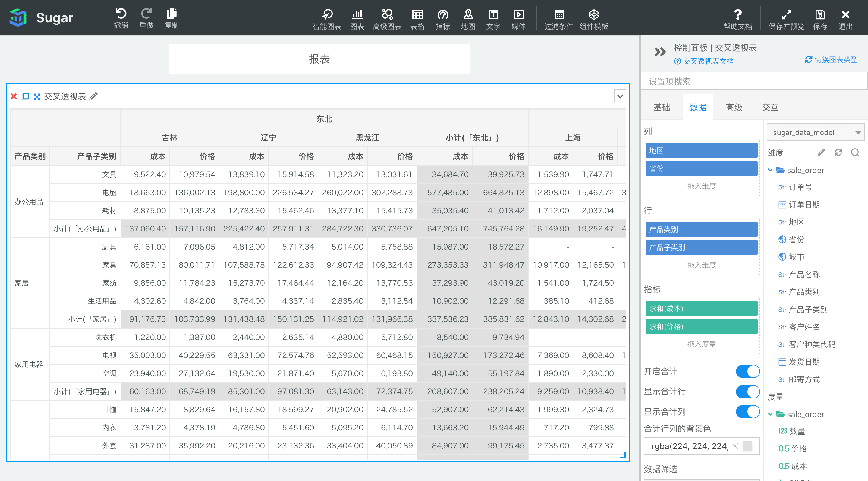Screen dimensions: 868x481
Task: Select the 数量 measure item
Action: 791,431
